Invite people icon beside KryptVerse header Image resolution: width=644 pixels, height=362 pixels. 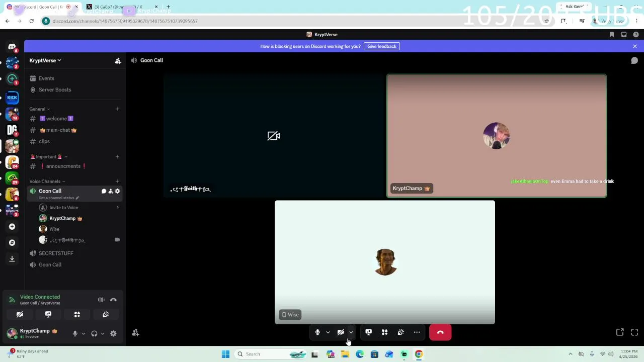(x=118, y=60)
